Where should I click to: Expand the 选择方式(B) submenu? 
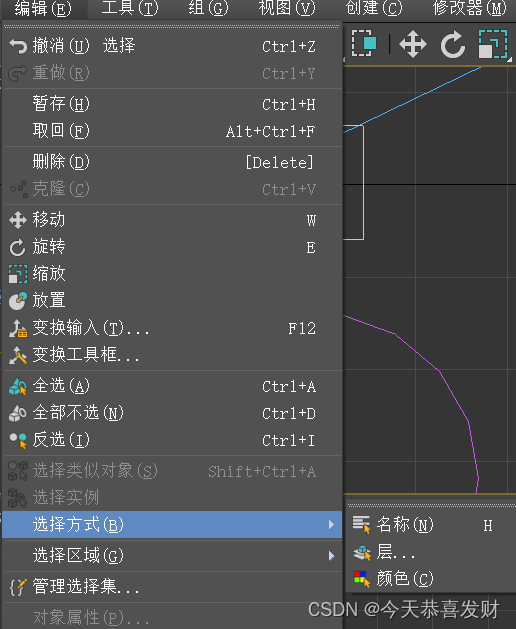click(x=172, y=524)
